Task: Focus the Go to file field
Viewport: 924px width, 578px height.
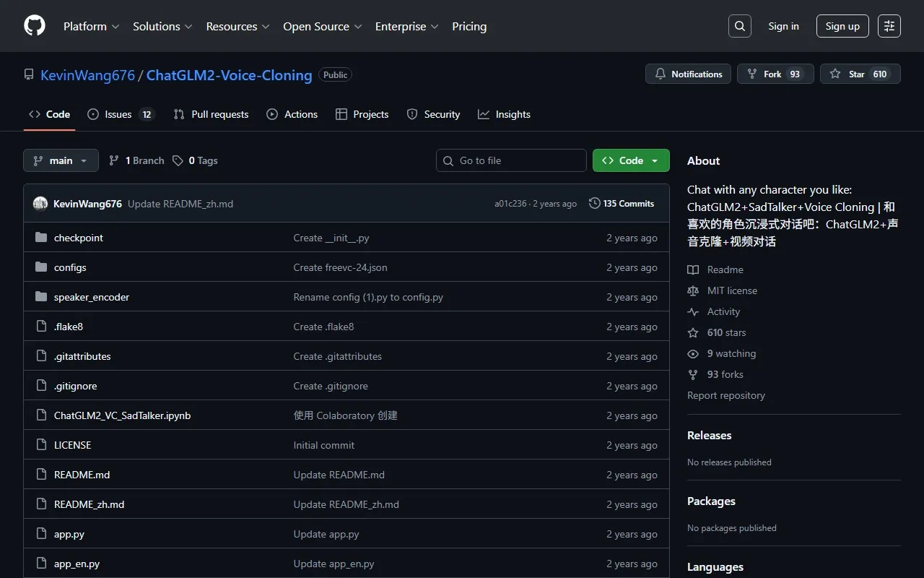Action: pos(511,160)
